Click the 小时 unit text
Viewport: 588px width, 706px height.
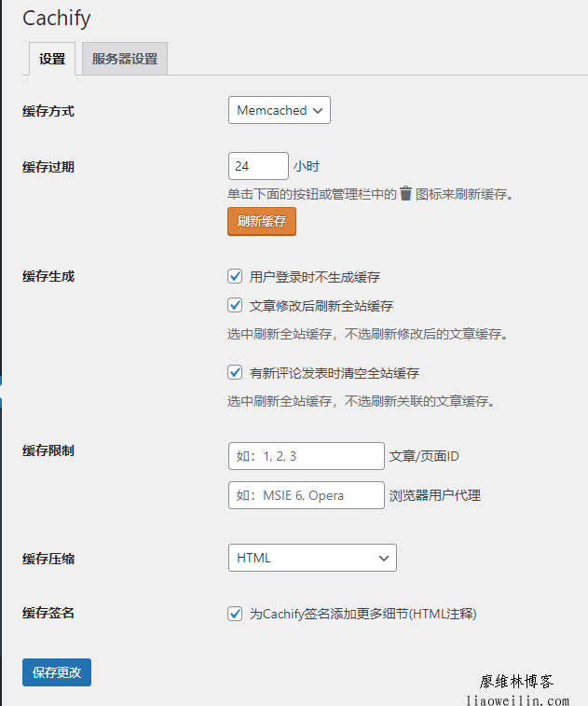(x=307, y=166)
